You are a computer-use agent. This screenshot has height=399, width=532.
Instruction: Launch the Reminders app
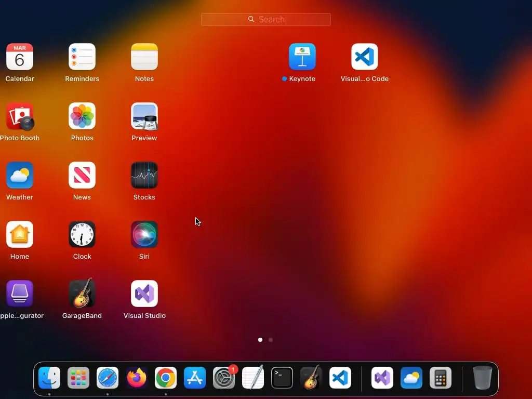(x=82, y=57)
